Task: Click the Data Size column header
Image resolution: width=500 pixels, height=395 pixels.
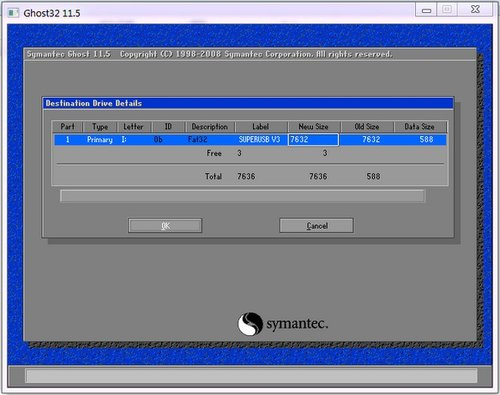Action: point(419,127)
